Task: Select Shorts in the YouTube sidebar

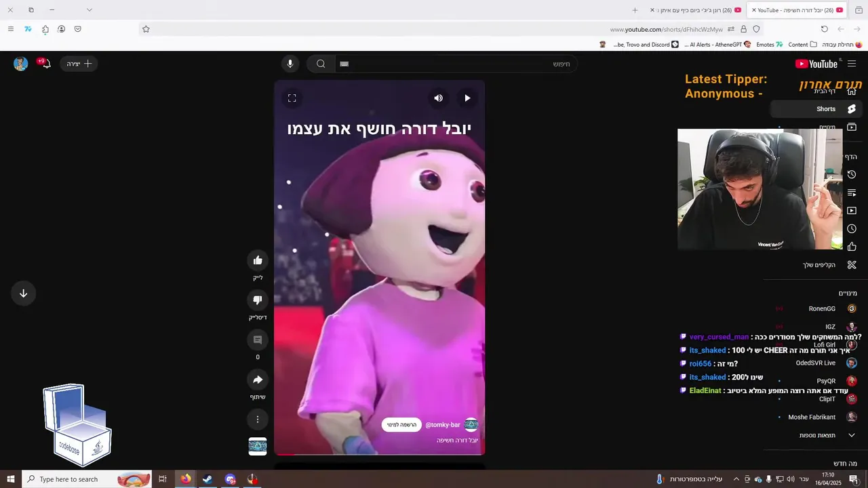Action: (816, 109)
